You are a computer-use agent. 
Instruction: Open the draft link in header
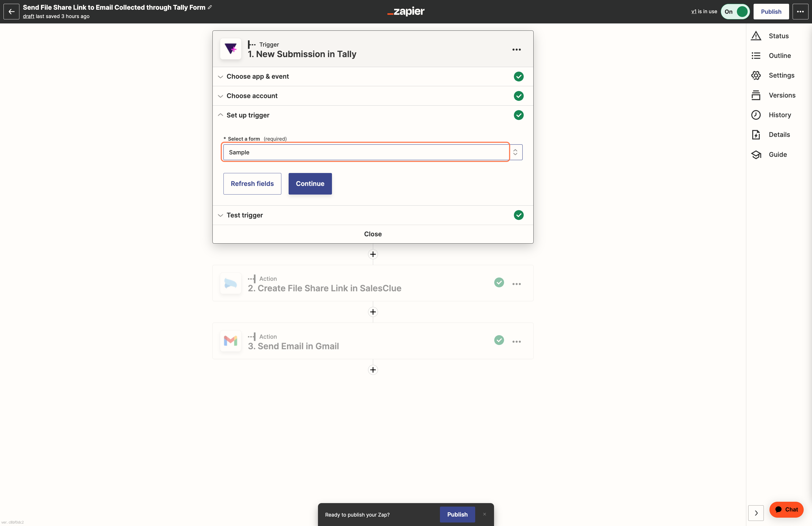coord(28,16)
